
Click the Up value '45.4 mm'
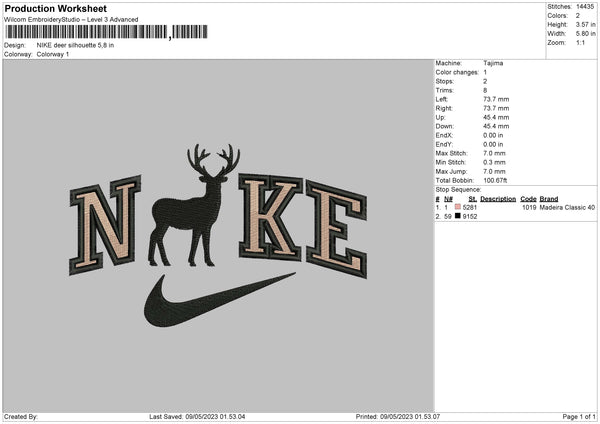[x=496, y=117]
